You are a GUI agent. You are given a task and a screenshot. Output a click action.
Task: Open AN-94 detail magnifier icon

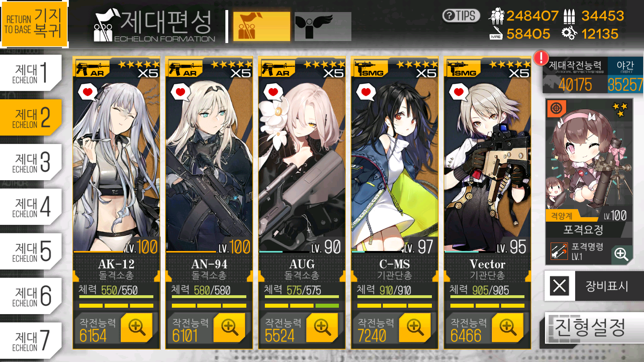point(229,327)
